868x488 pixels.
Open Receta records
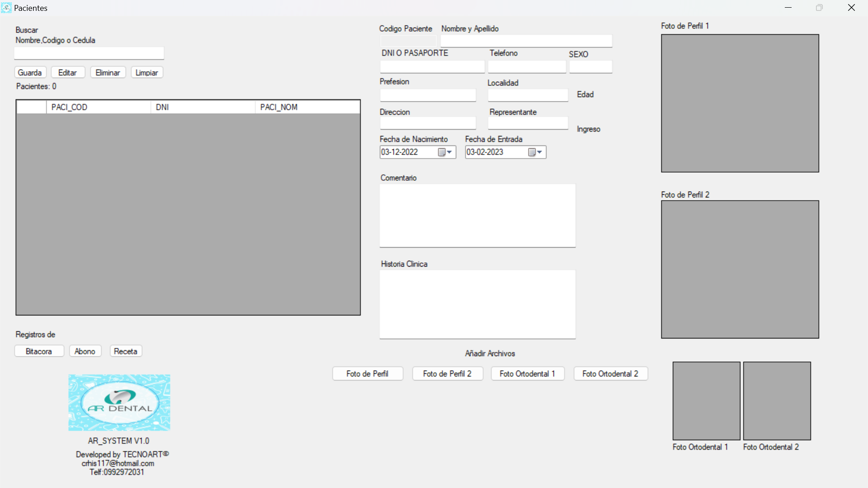[125, 351]
